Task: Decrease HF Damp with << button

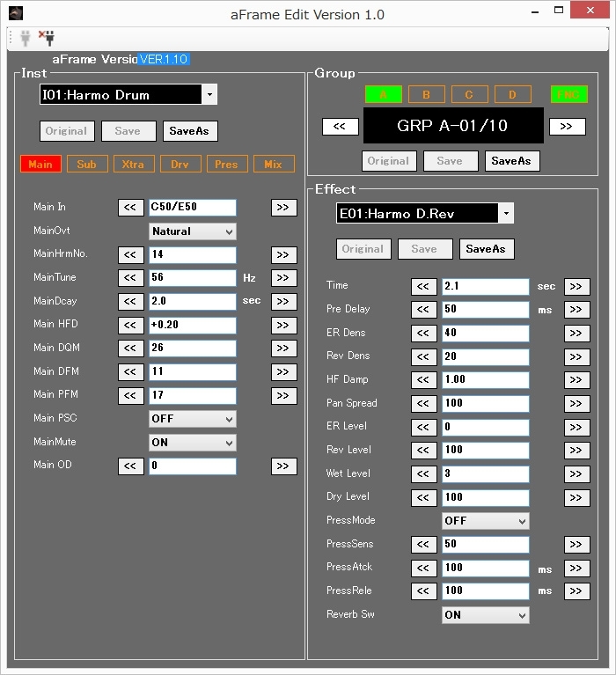Action: [423, 380]
